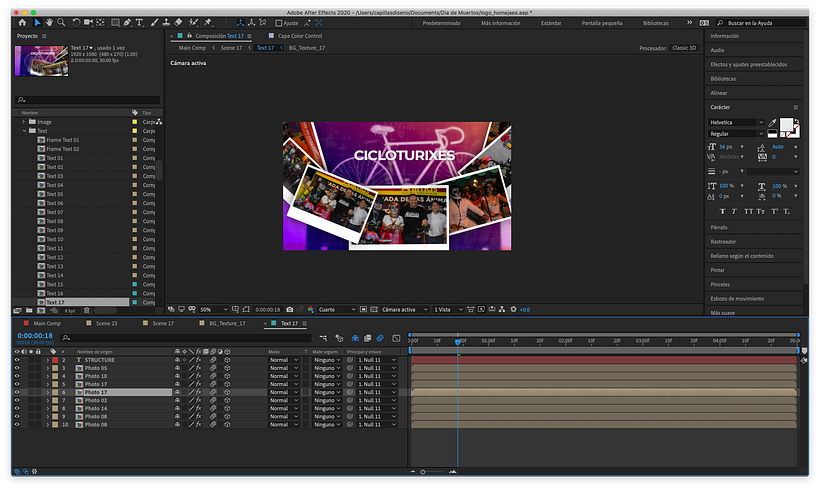Click the white fill color swatch
Image resolution: width=820 pixels, height=489 pixels.
(786, 124)
